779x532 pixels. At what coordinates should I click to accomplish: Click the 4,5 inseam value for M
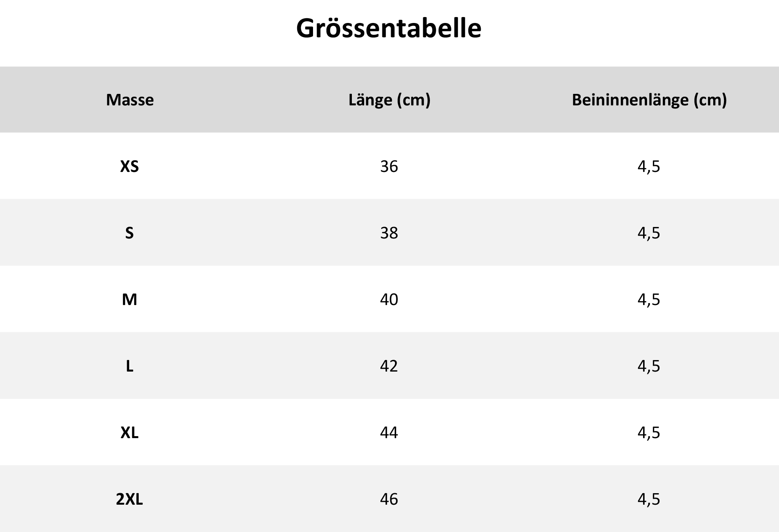[649, 299]
